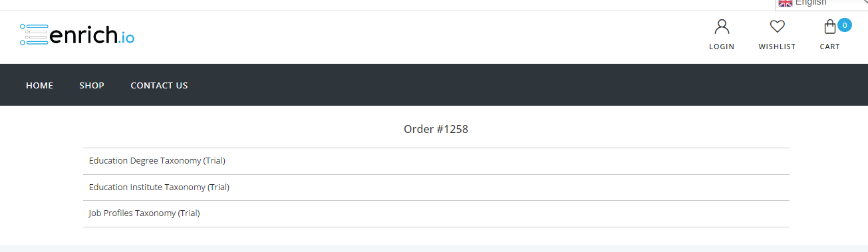Image resolution: width=868 pixels, height=252 pixels.
Task: Open the English language dropdown
Action: 821,3
